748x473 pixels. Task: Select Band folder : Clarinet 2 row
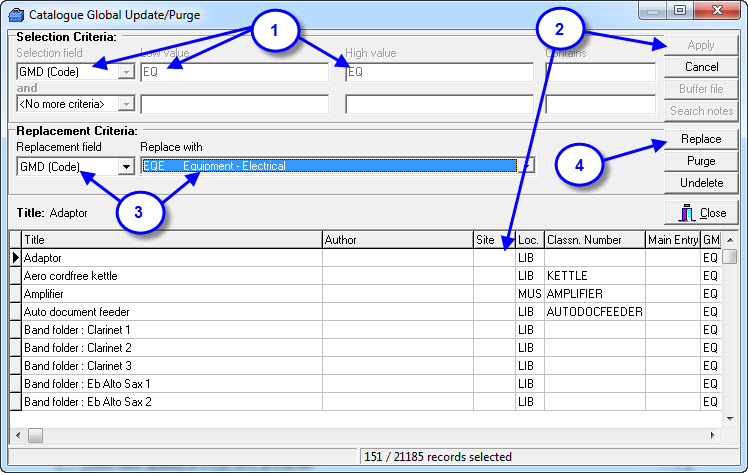click(170, 348)
